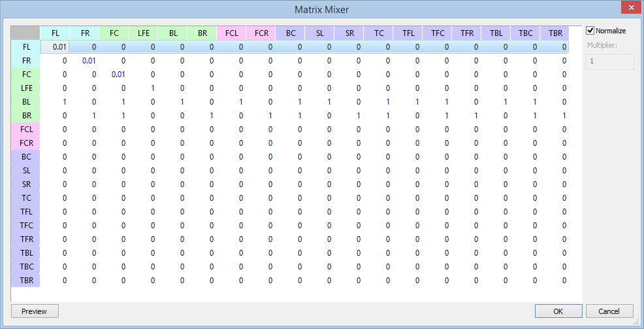The image size is (644, 329).
Task: Select the FL column header
Action: coord(55,33)
